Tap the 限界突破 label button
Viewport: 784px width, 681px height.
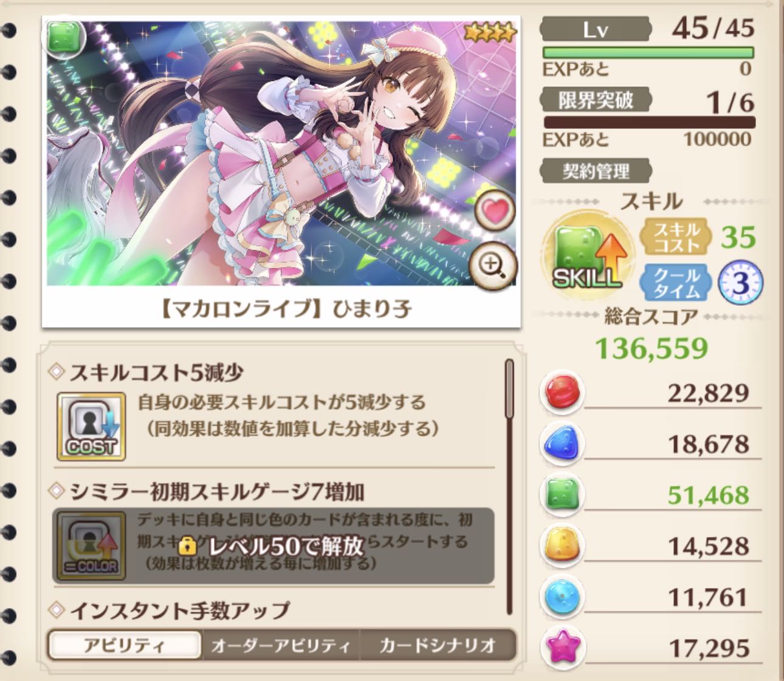596,99
